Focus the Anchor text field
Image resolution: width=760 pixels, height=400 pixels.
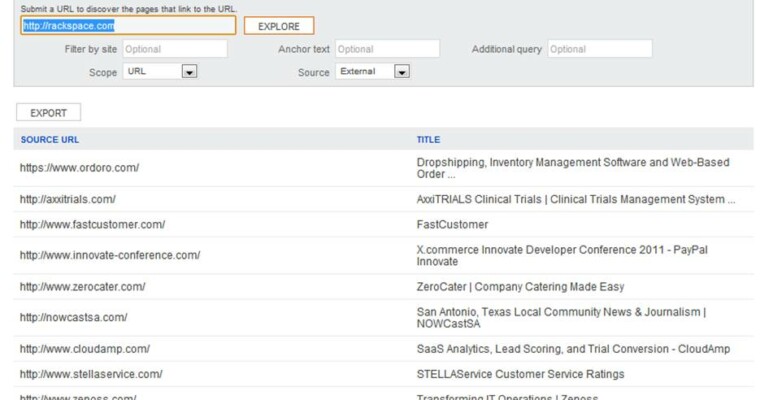[387, 49]
